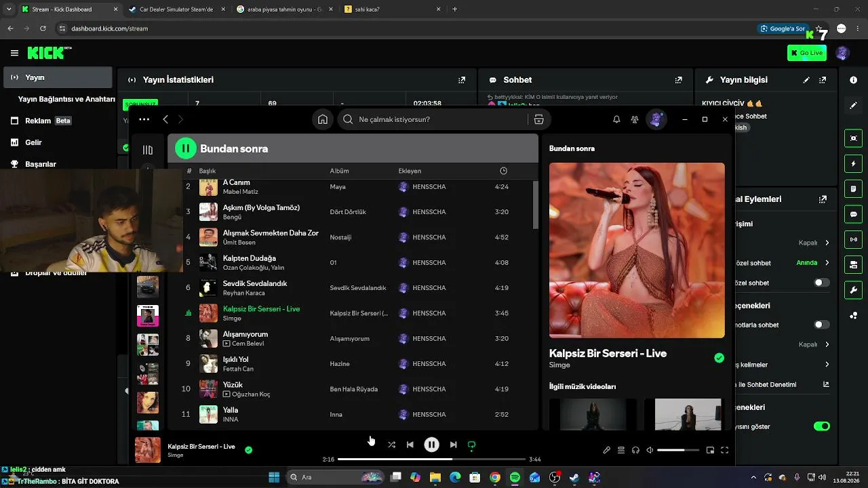The image size is (868, 488).
Task: Open Spotify library sidebar icon
Action: click(x=148, y=150)
